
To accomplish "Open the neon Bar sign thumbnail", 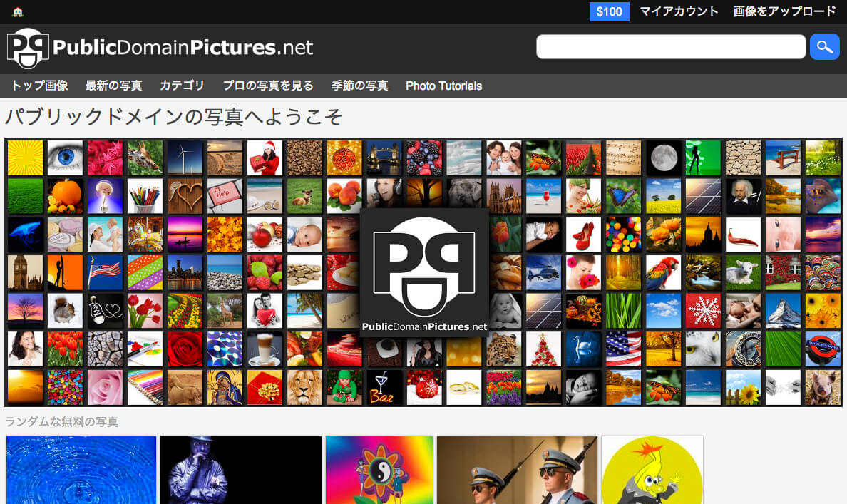I will click(384, 388).
